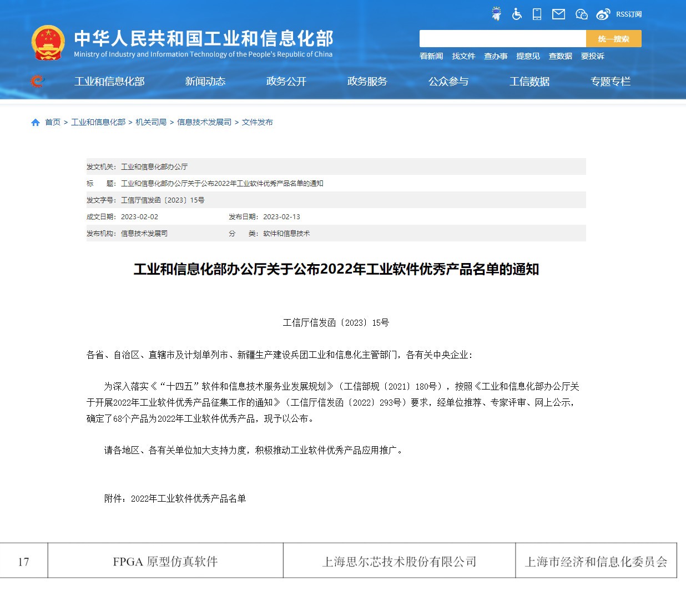
Task: Click the national emblem logo
Action: tap(48, 43)
